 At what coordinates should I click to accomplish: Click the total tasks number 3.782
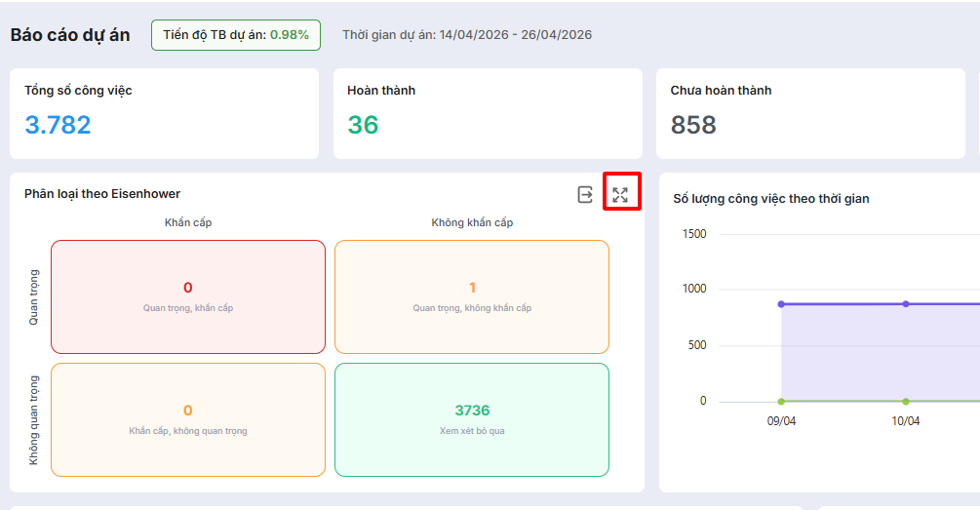[58, 125]
